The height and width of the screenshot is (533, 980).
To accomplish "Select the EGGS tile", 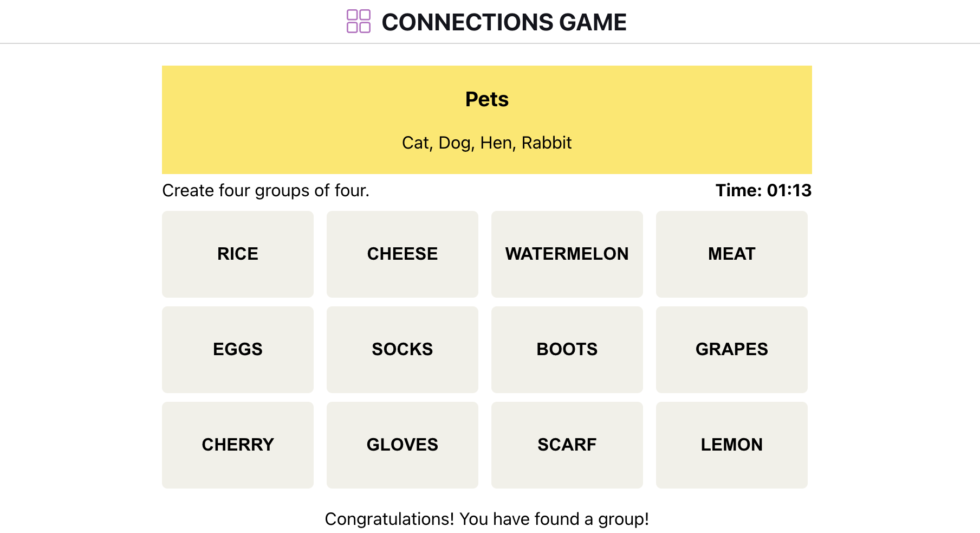I will click(237, 349).
